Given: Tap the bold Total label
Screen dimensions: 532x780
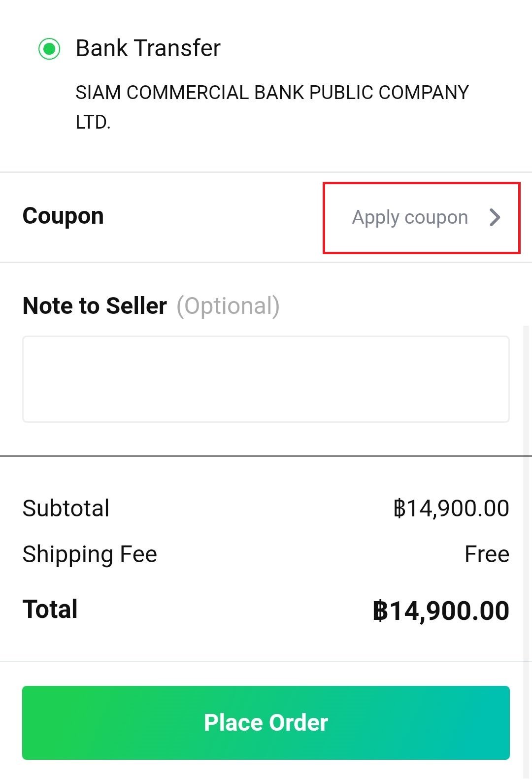Looking at the screenshot, I should [x=50, y=609].
